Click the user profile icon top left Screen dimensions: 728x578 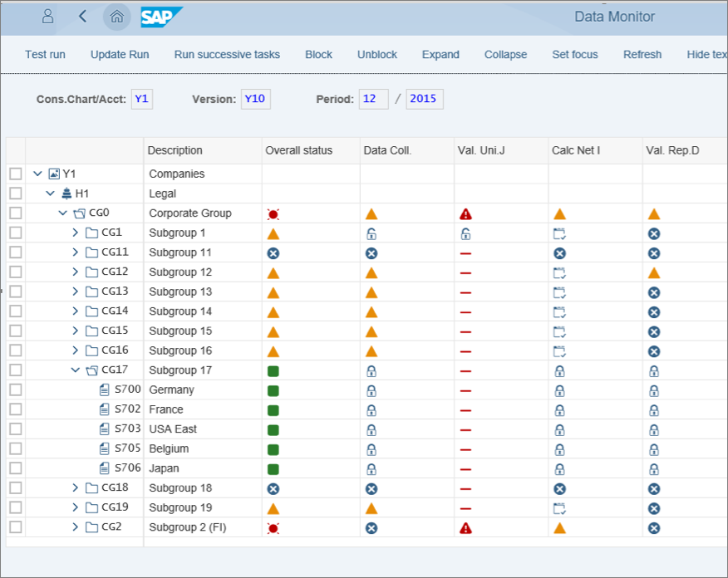[46, 17]
